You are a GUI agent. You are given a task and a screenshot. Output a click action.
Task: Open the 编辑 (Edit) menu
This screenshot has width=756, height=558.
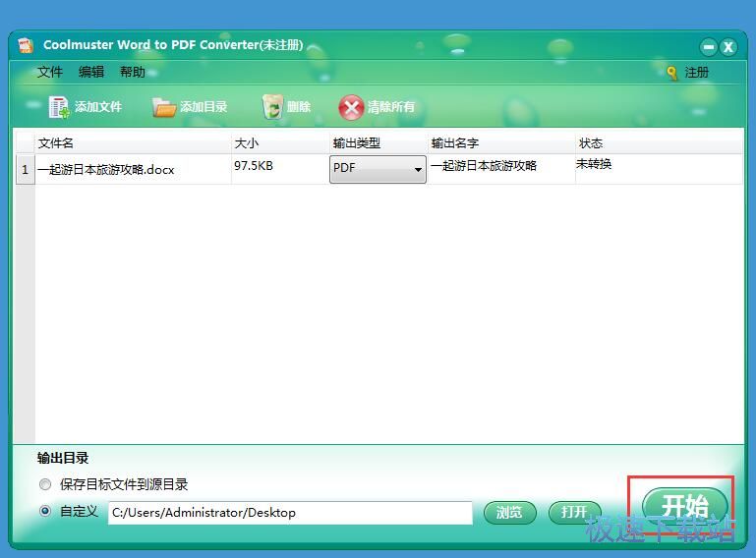[91, 73]
